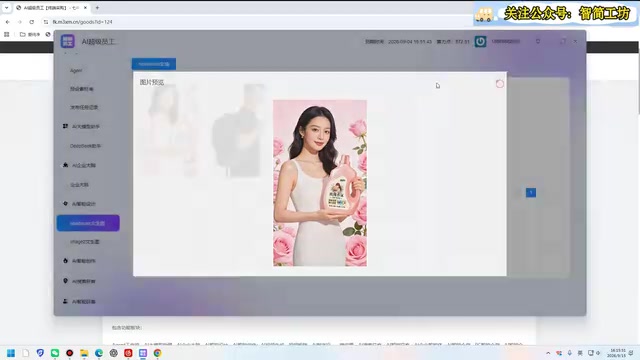Click the highlighted seedream text-to-image item
This screenshot has width=640, height=360.
point(88,223)
